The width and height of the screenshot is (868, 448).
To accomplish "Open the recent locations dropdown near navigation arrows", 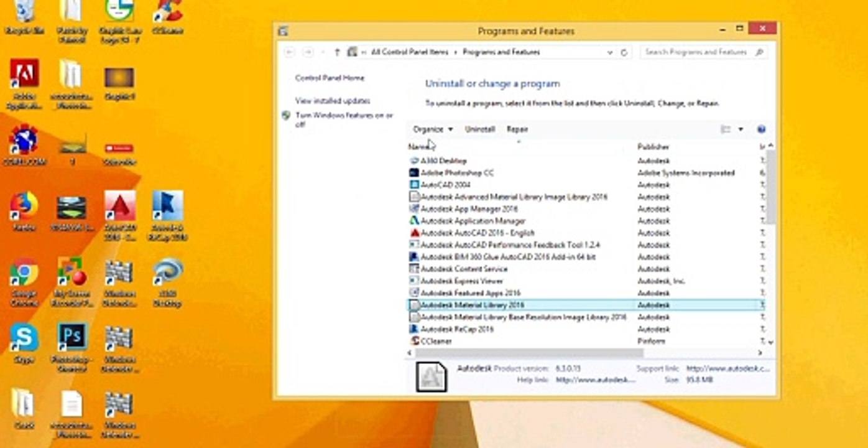I will pos(323,53).
